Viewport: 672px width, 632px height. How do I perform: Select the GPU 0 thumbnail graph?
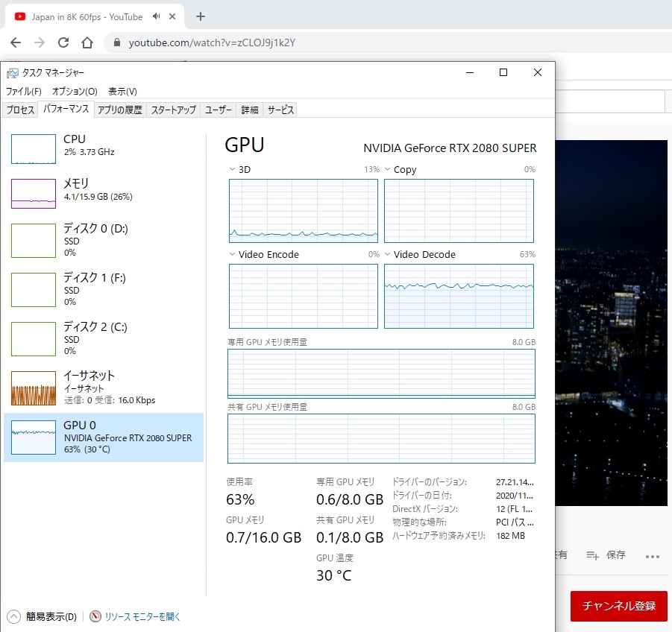point(34,437)
